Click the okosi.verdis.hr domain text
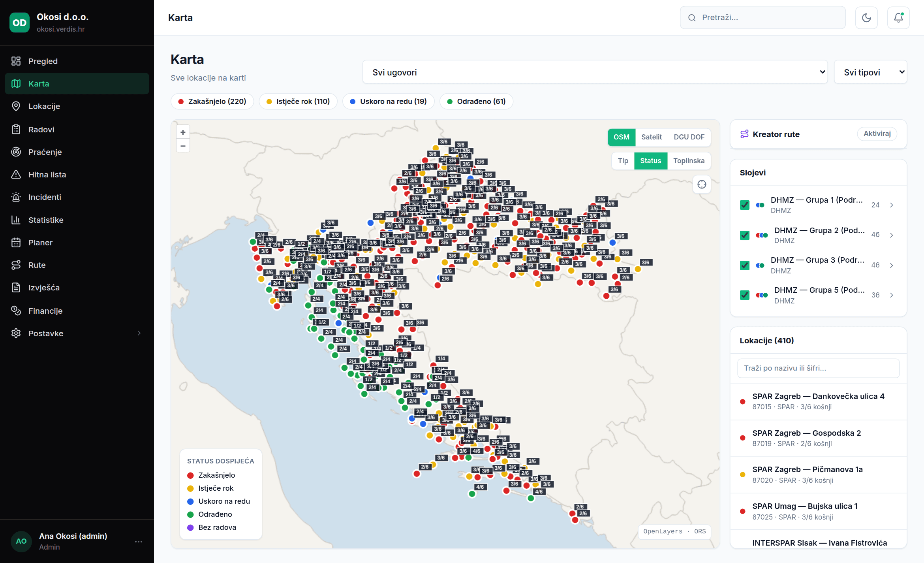 pyautogui.click(x=60, y=29)
